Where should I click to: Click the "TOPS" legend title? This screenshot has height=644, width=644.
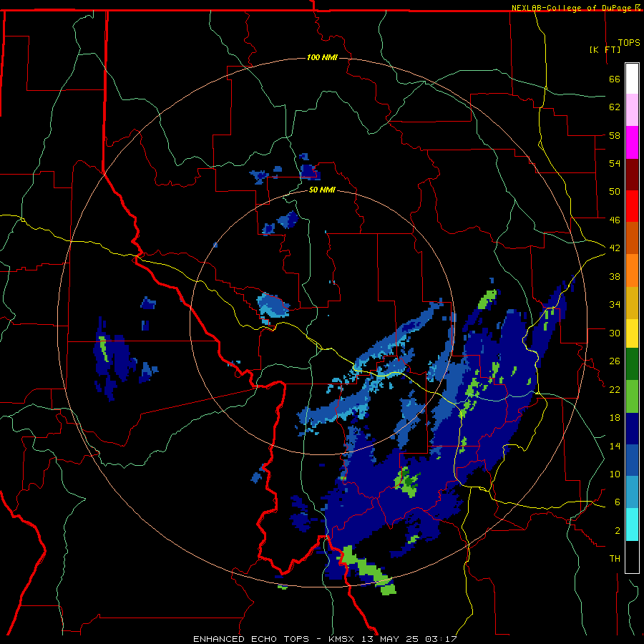(629, 43)
